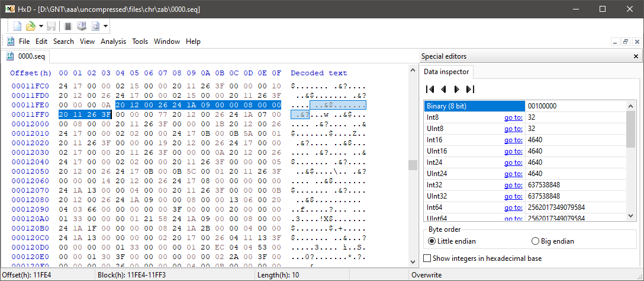Open the Tools menu
The image size is (644, 281).
click(x=140, y=41)
